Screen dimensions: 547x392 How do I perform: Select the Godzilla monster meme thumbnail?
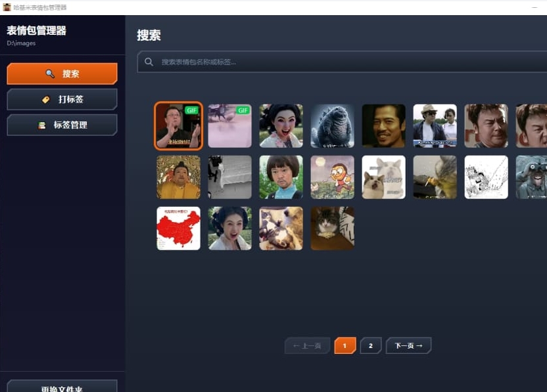click(x=332, y=125)
